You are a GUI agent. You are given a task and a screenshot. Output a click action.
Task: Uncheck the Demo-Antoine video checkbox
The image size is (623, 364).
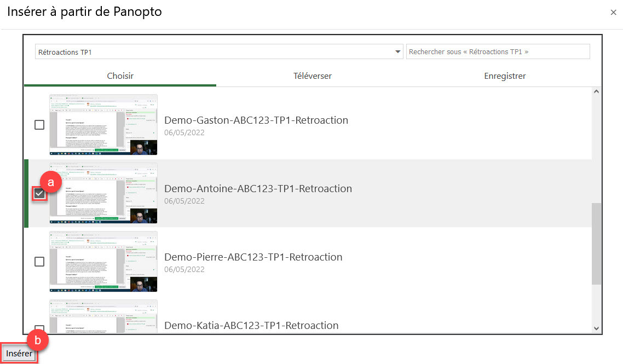pyautogui.click(x=39, y=193)
